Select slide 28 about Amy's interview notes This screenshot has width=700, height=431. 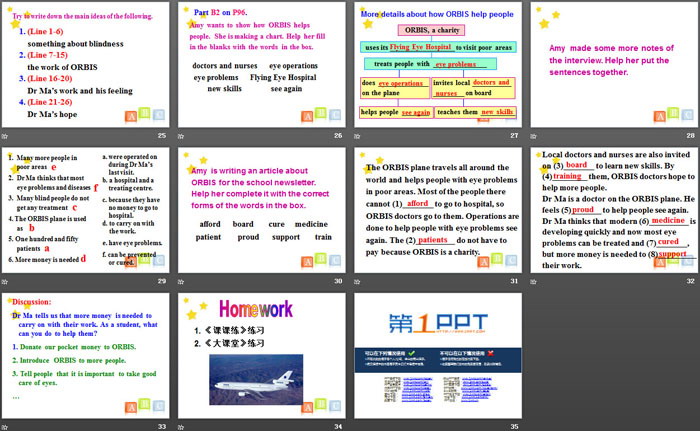pos(614,65)
